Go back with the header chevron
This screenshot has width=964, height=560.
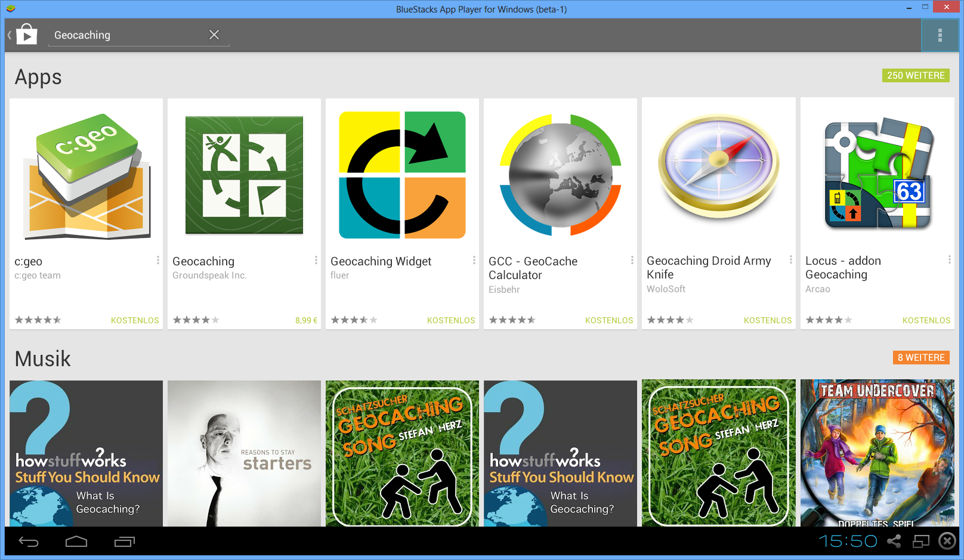point(10,35)
